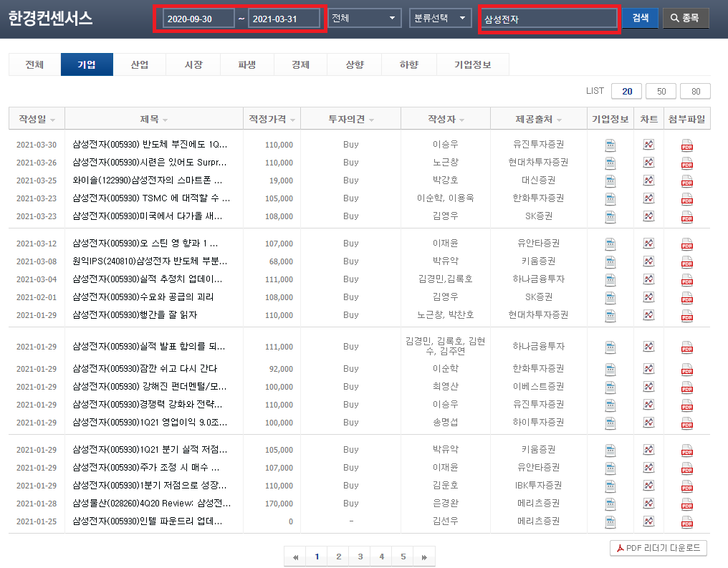Show 80 items per list
The image size is (728, 568).
click(x=696, y=92)
